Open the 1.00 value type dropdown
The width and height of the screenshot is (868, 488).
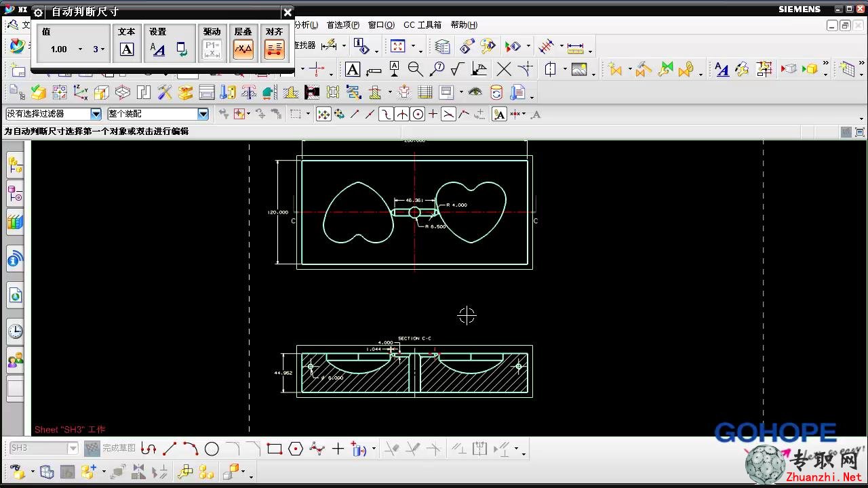[80, 49]
